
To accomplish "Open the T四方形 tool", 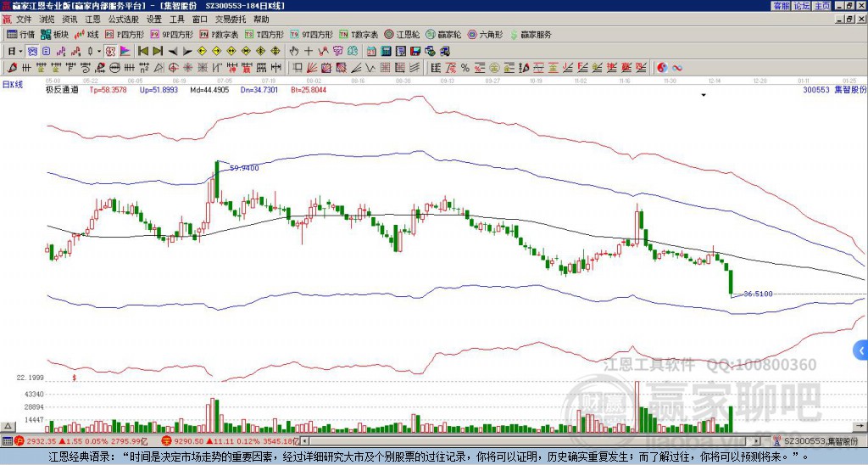I will click(264, 34).
